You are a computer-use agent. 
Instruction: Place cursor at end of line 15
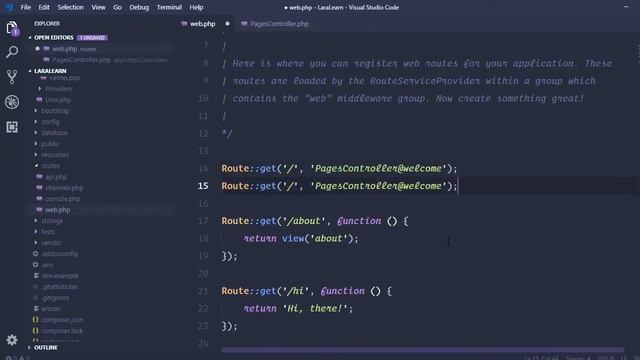pyautogui.click(x=458, y=186)
